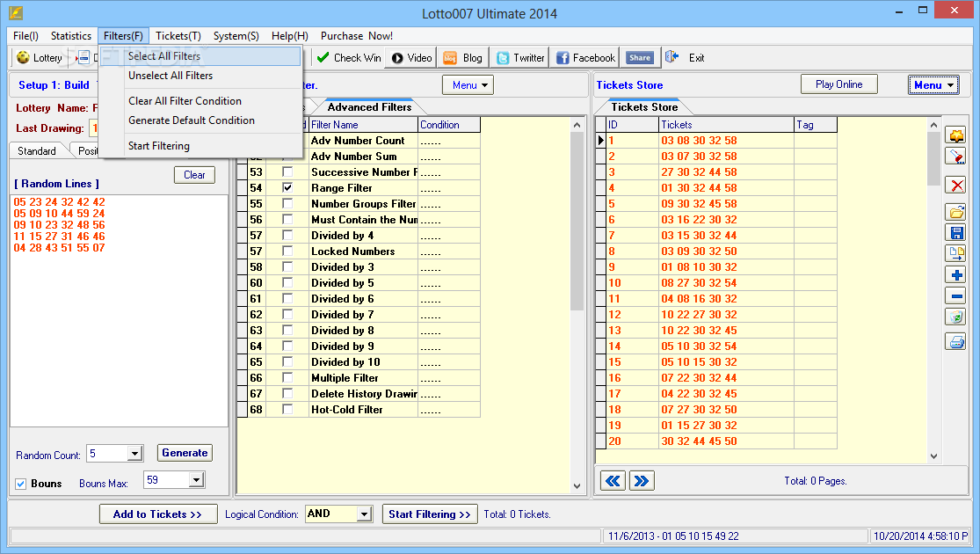Click the Facebook toolbar icon
Screen dimensions: 980x554
click(x=563, y=57)
